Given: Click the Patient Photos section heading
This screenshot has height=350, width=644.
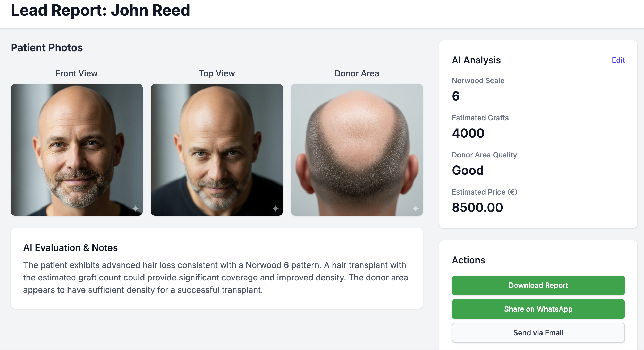Looking at the screenshot, I should (47, 47).
